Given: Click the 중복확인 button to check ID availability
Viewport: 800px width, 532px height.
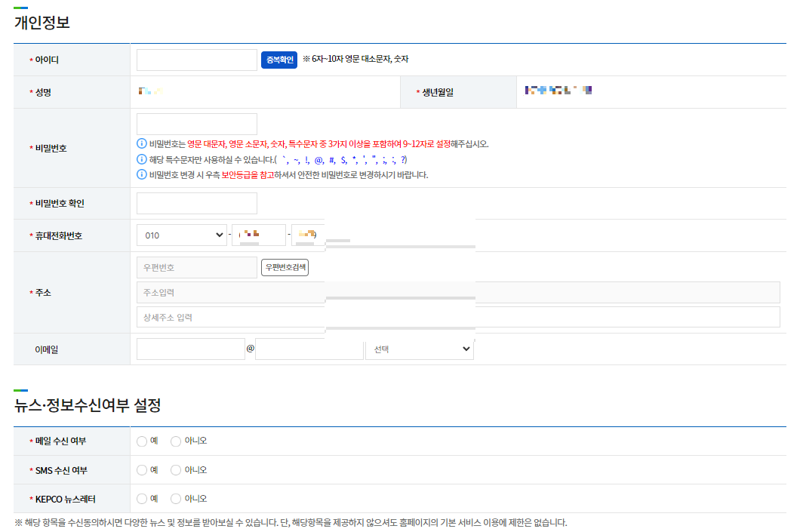Looking at the screenshot, I should 278,60.
